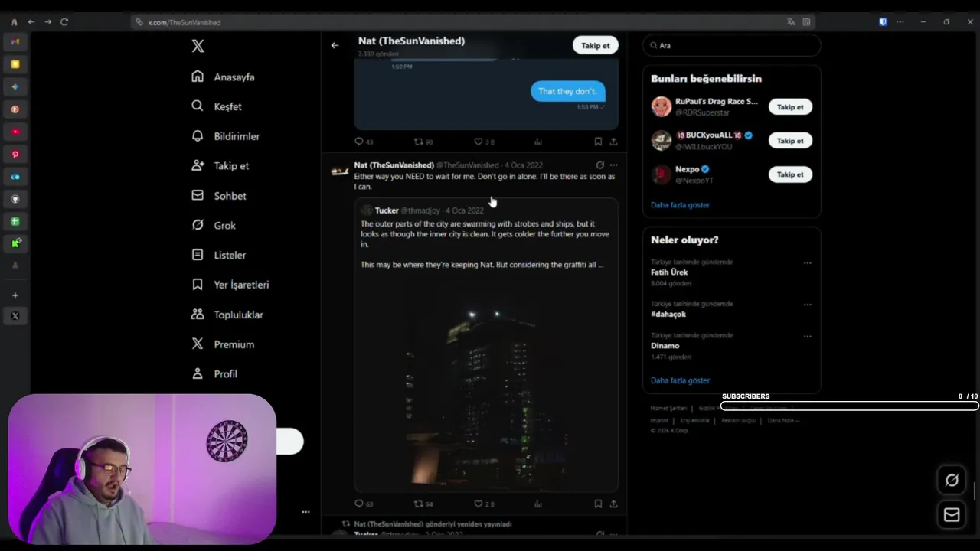Click translate page icon in address bar
Image resolution: width=980 pixels, height=551 pixels.
click(x=791, y=22)
